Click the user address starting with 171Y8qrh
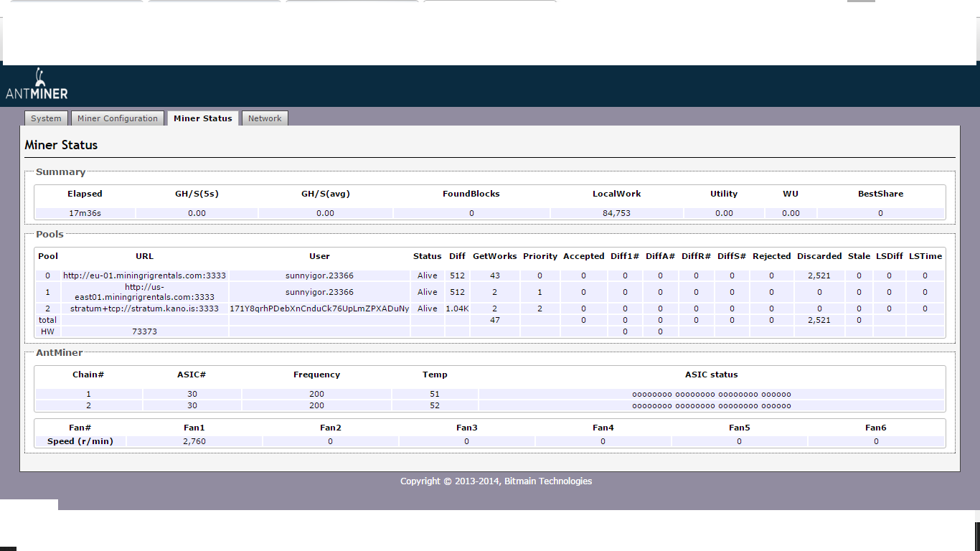980x551 pixels. coord(319,309)
